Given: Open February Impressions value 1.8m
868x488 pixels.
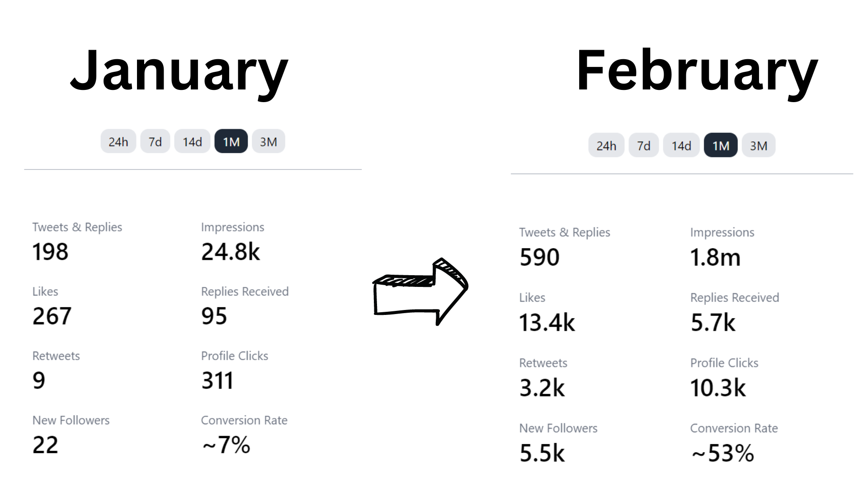Looking at the screenshot, I should [x=715, y=257].
